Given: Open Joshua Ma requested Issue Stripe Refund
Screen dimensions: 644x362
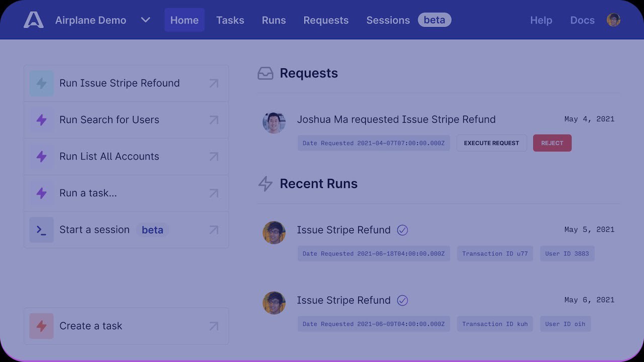Looking at the screenshot, I should (396, 119).
